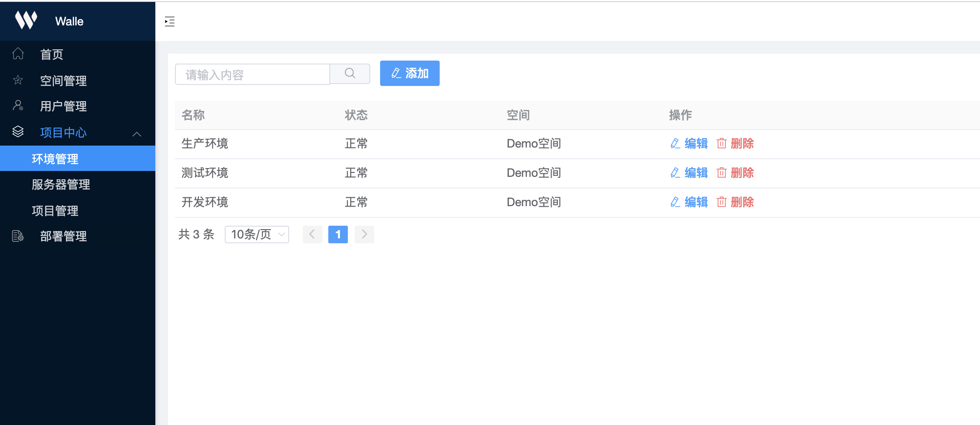Focus the 请输入内容 search field
The image size is (980, 425).
[252, 74]
